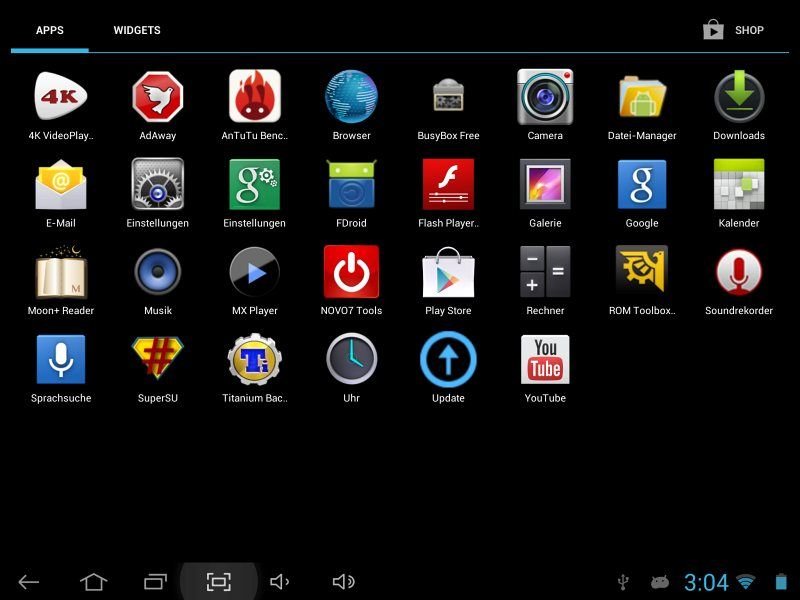Launch AdAway app

click(158, 96)
